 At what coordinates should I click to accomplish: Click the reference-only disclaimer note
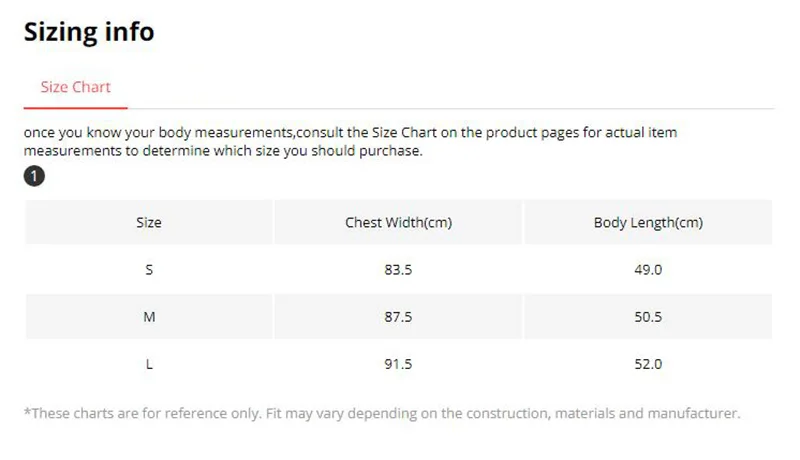point(382,413)
